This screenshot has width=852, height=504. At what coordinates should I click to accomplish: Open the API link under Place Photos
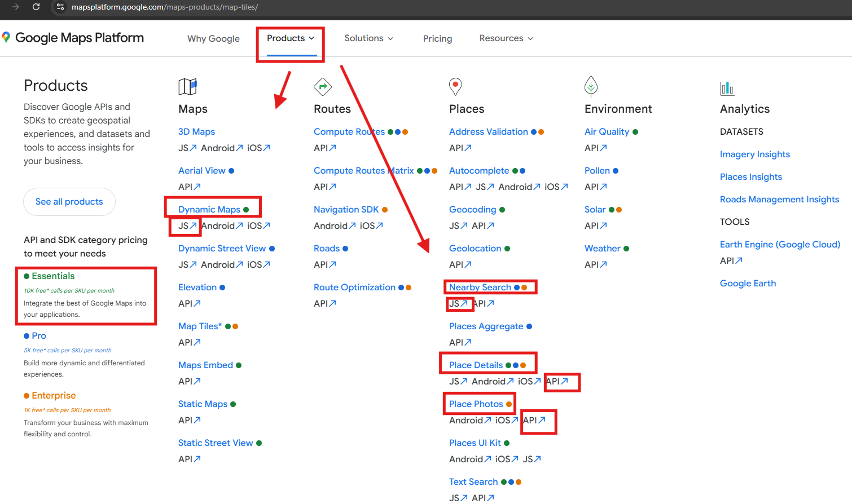(x=534, y=420)
